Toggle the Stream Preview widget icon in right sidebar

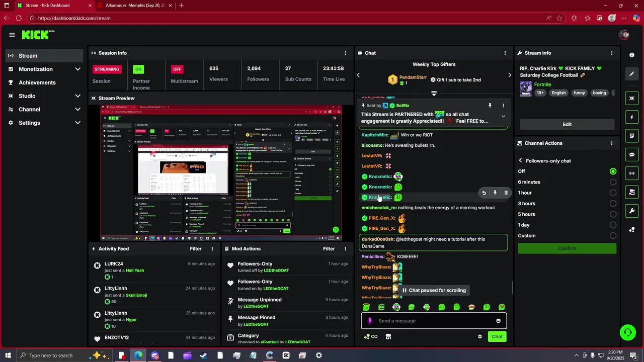coord(632,98)
